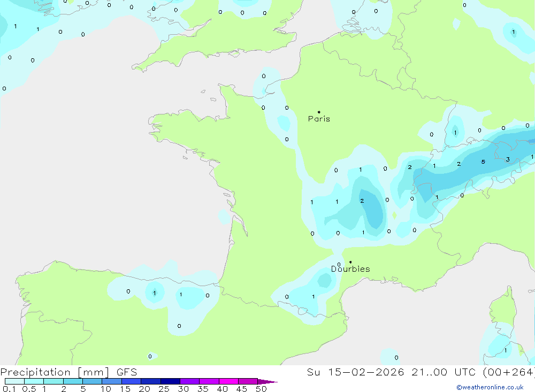Click the over-50 mm legend arrow tip
Viewport: 535px width, 392px height.
[267, 382]
